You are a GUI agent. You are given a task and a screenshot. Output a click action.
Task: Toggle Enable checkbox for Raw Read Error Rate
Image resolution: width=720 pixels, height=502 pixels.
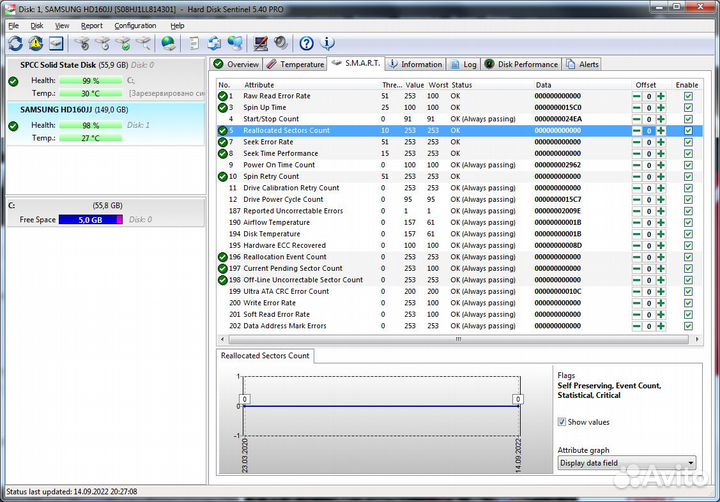click(688, 96)
